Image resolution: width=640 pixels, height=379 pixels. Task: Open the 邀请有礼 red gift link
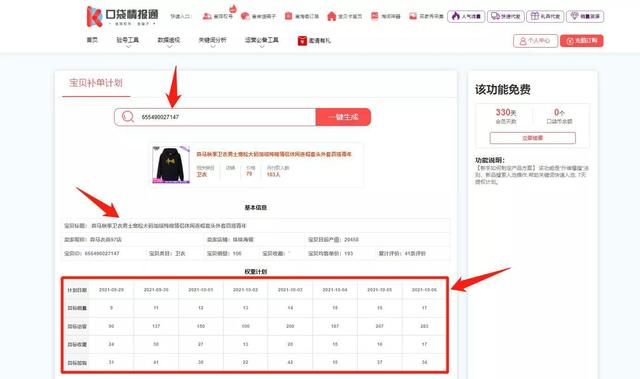[x=314, y=40]
